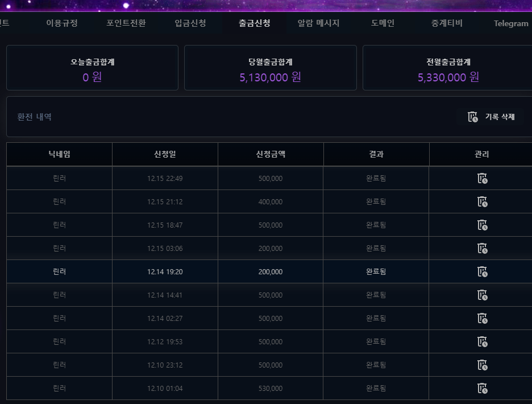Select the 전월출금합계 5,330,000 원 card
This screenshot has width=532, height=404.
pyautogui.click(x=448, y=68)
